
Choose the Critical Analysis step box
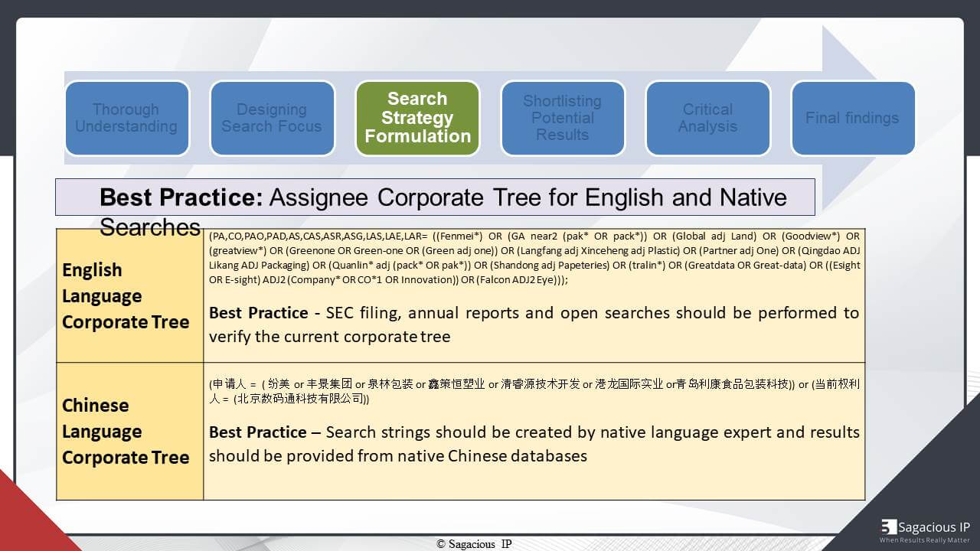pyautogui.click(x=707, y=118)
